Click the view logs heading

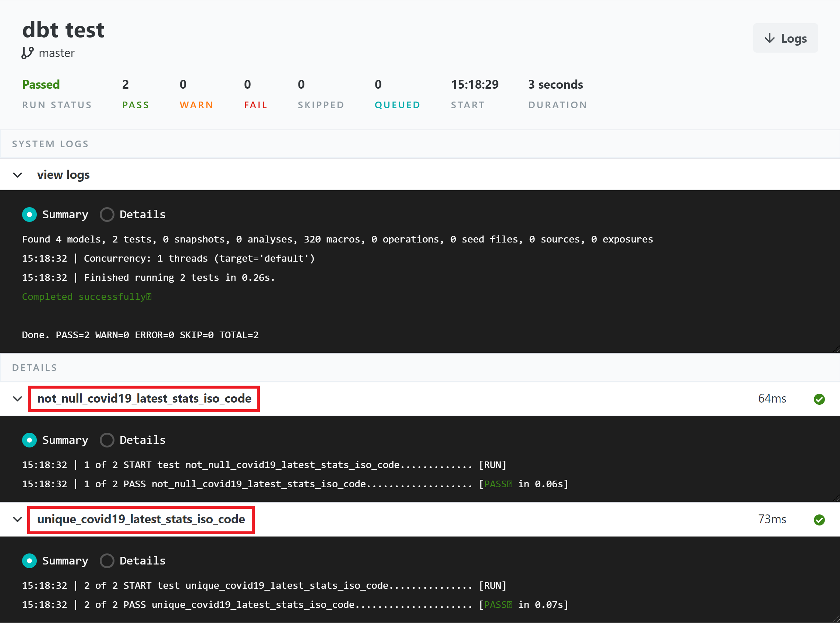(63, 175)
